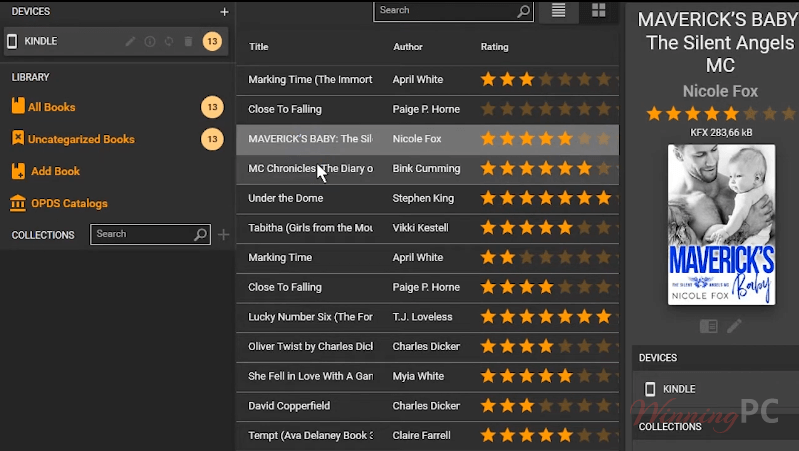This screenshot has height=451, width=799.
Task: Select Under the Dome row
Action: (x=428, y=198)
